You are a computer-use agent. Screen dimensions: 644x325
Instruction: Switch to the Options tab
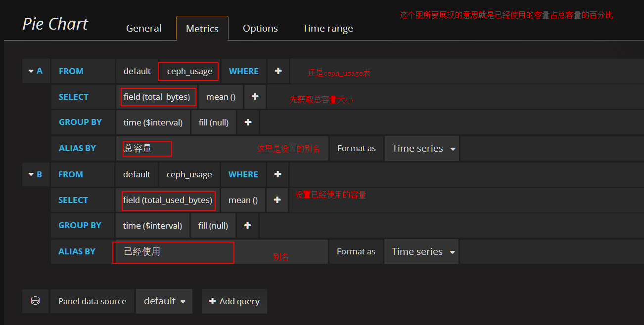(x=260, y=29)
